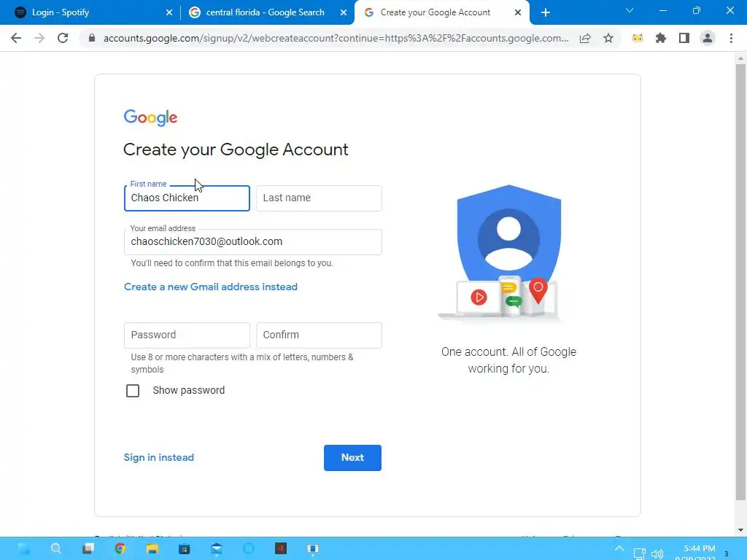The image size is (747, 560).
Task: Enable the Show password checkbox
Action: tap(133, 391)
